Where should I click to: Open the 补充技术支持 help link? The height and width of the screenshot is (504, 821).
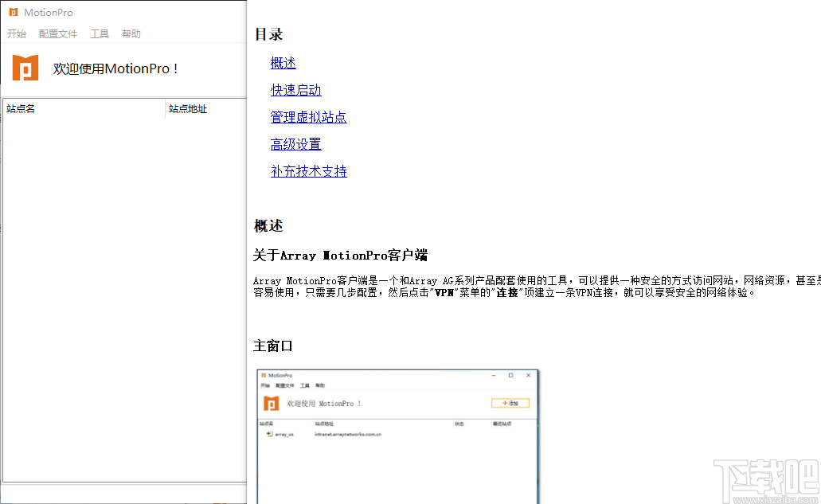pyautogui.click(x=309, y=171)
